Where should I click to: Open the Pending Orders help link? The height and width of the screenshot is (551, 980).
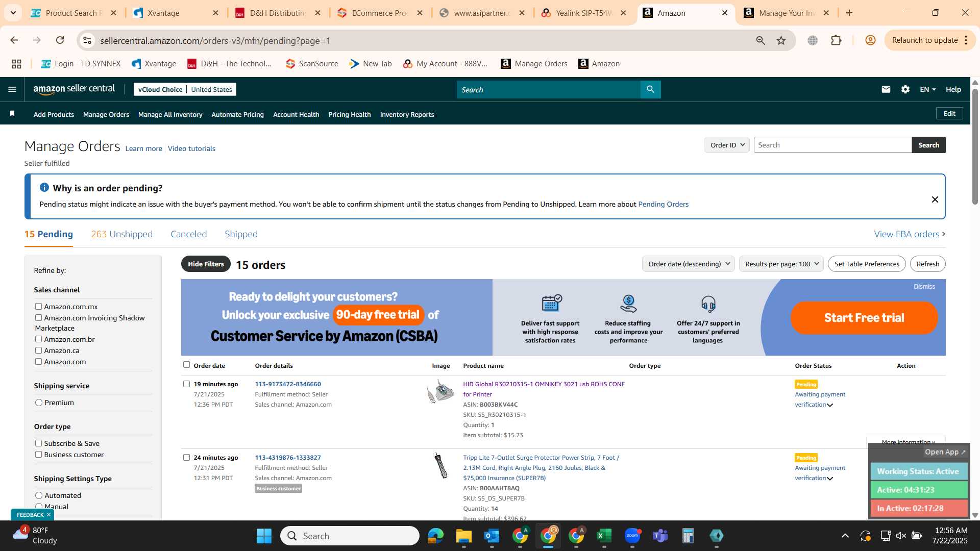tap(663, 204)
